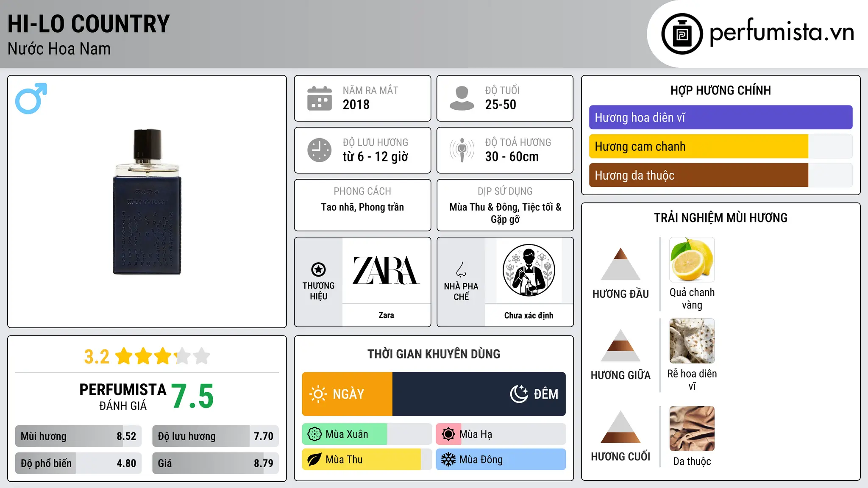The image size is (868, 488).
Task: Click the Hương đầu pyramid icon
Action: (x=620, y=264)
